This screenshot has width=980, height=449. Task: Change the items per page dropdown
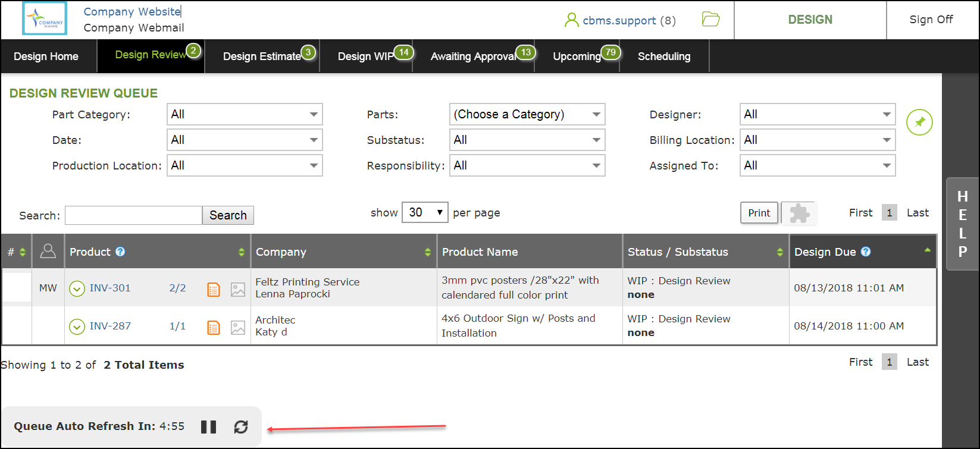425,212
